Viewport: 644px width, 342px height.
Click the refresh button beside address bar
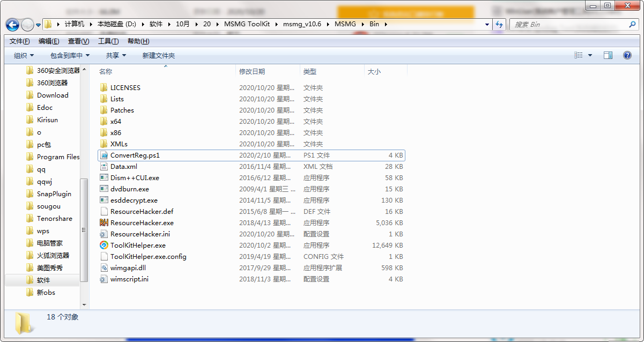click(x=500, y=24)
